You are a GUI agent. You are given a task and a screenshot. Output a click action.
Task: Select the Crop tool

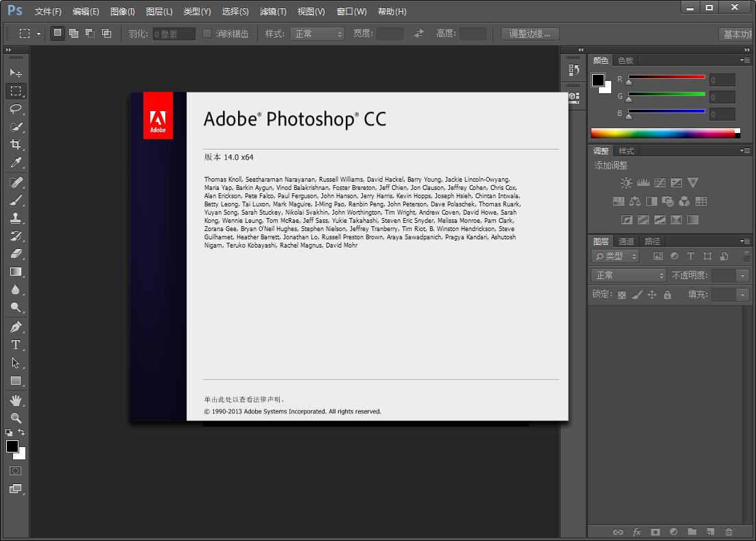(16, 145)
